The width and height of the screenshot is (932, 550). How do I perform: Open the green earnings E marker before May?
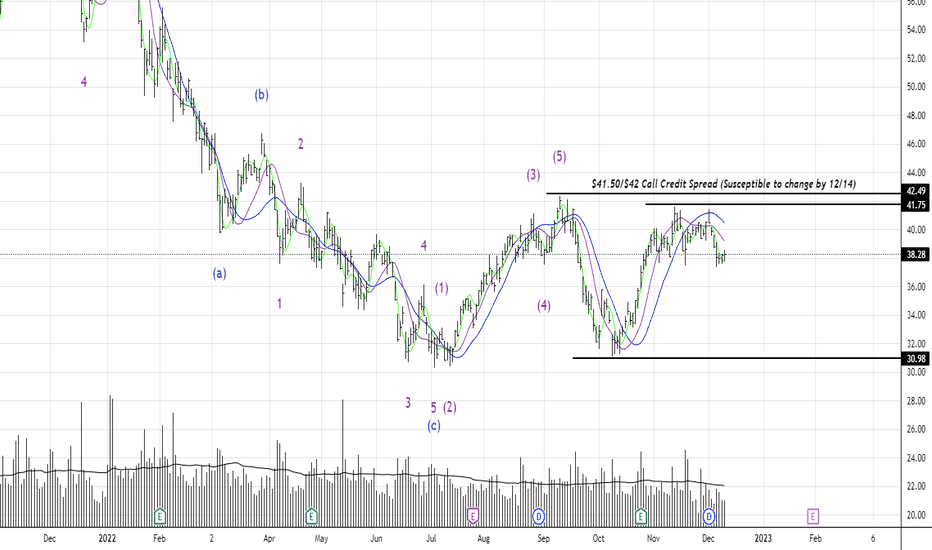[x=311, y=516]
